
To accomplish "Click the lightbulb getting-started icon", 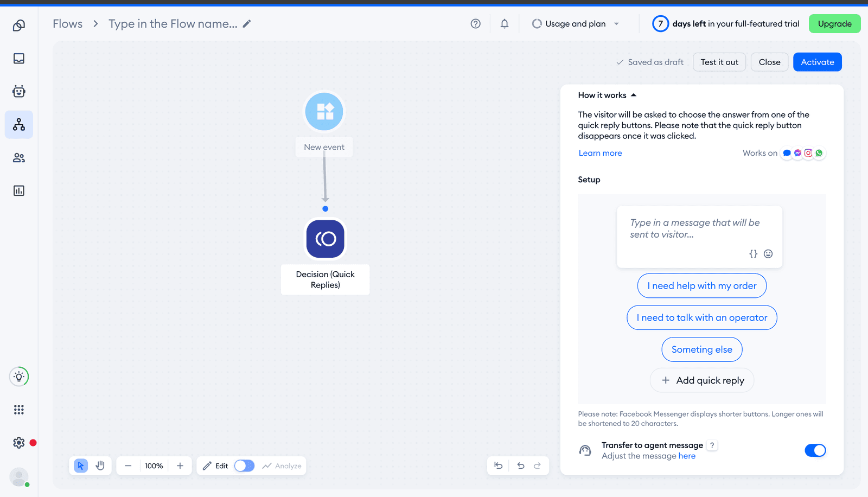I will point(19,377).
